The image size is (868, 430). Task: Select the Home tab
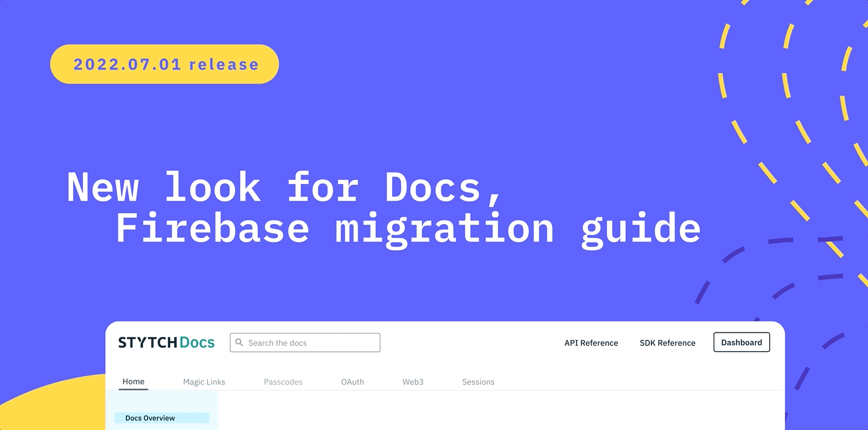[x=133, y=382]
